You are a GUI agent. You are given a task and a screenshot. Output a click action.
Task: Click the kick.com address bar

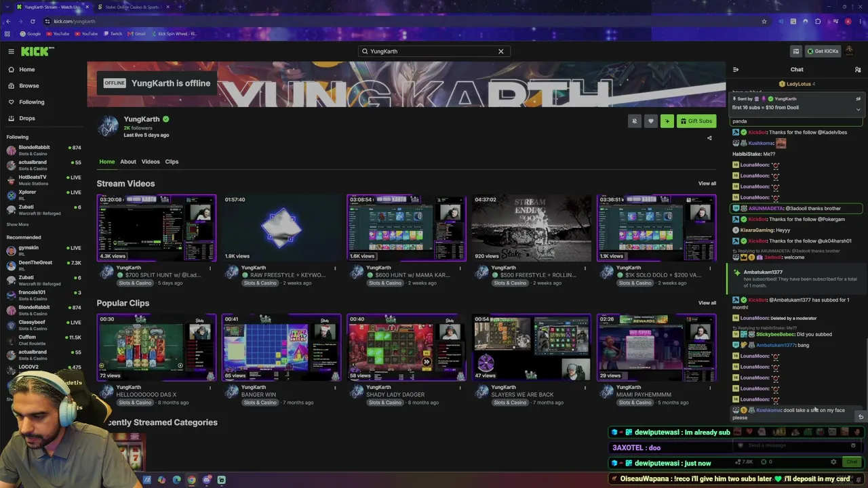[400, 22]
